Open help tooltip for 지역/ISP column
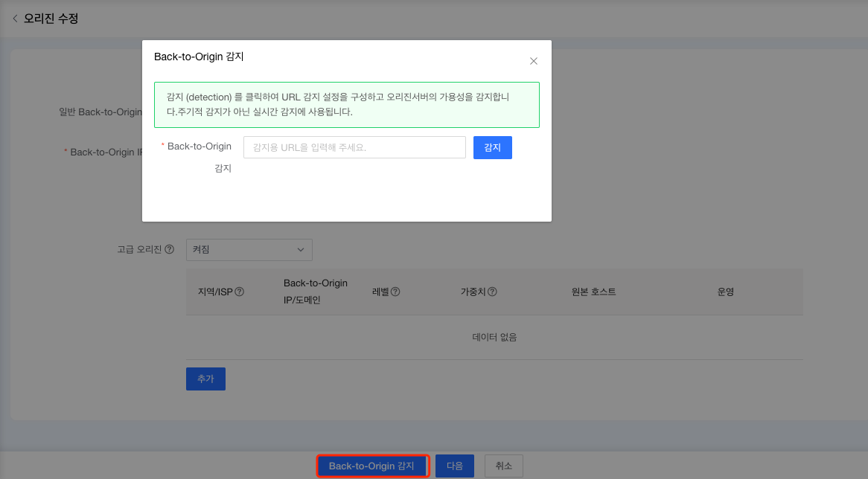Image resolution: width=868 pixels, height=479 pixels. (x=239, y=291)
